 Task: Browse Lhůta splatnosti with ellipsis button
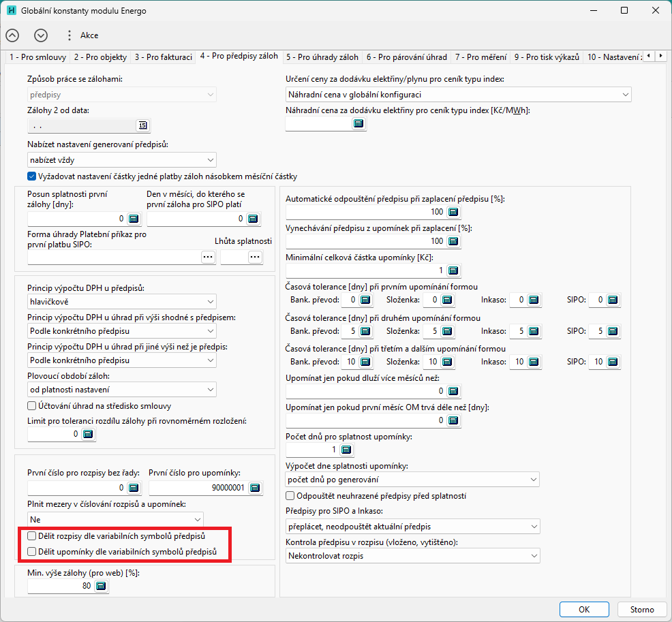point(255,257)
